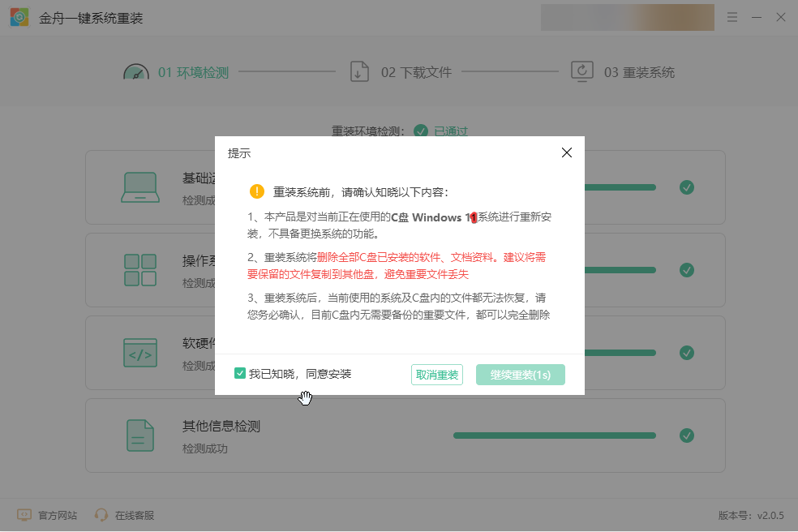
Task: Close the 提示 dialog with X
Action: (x=567, y=152)
